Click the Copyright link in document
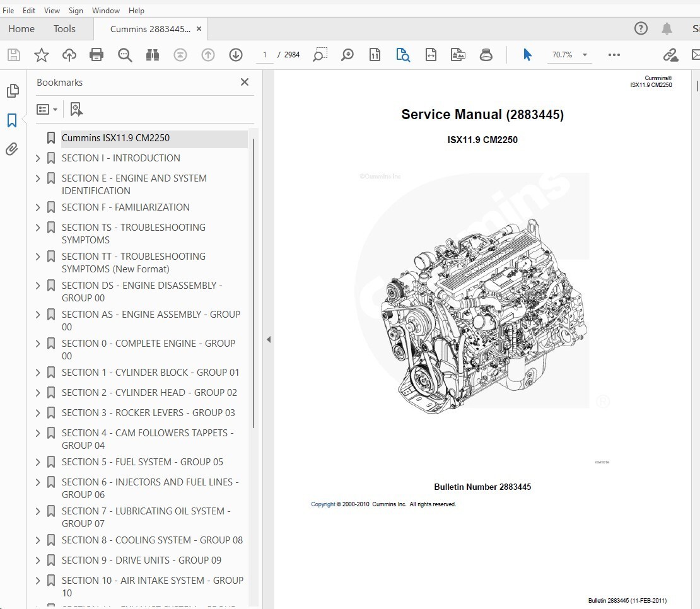 [x=323, y=504]
